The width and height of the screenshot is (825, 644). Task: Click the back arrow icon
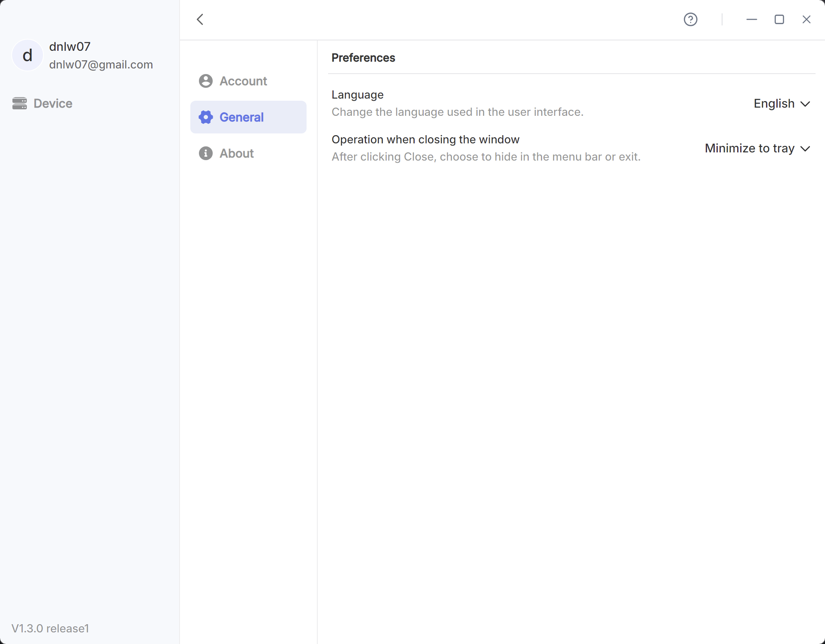[200, 19]
